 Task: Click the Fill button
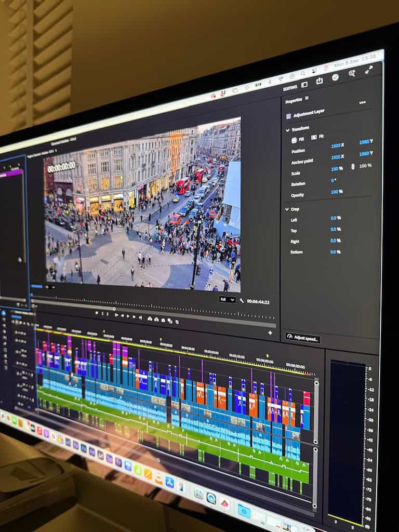coord(298,139)
